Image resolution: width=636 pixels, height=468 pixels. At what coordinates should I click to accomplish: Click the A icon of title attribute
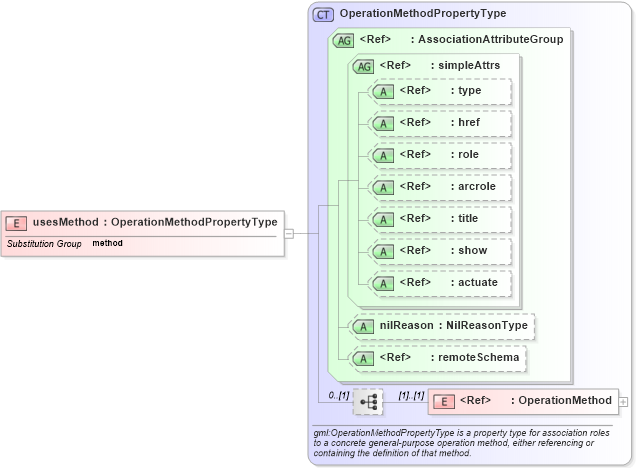coord(383,220)
